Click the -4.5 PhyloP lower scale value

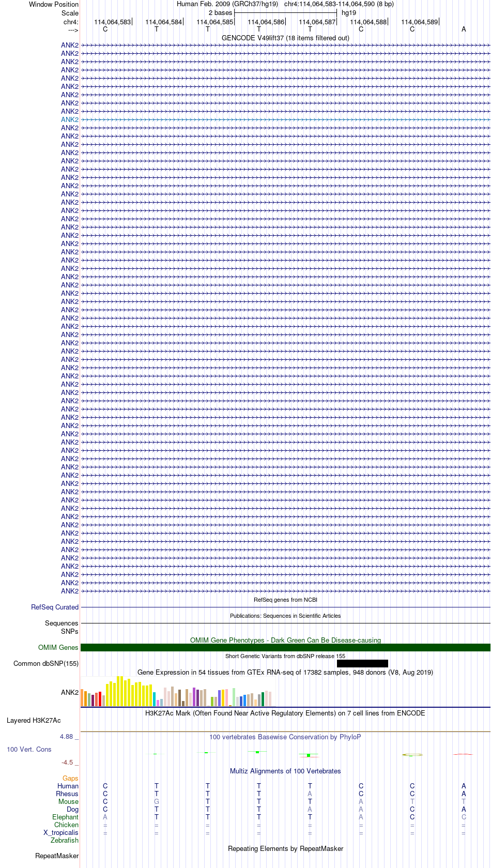point(70,763)
